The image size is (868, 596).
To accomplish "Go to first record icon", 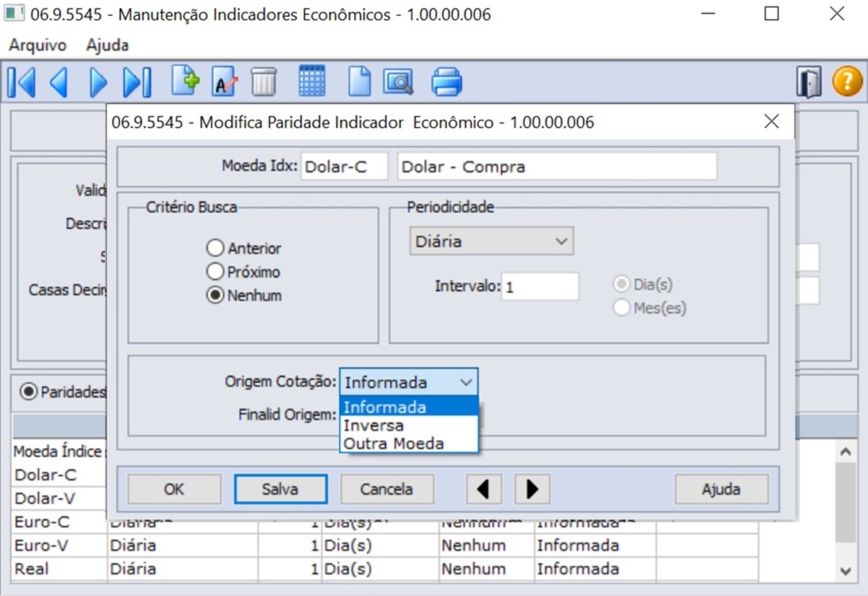I will [21, 82].
